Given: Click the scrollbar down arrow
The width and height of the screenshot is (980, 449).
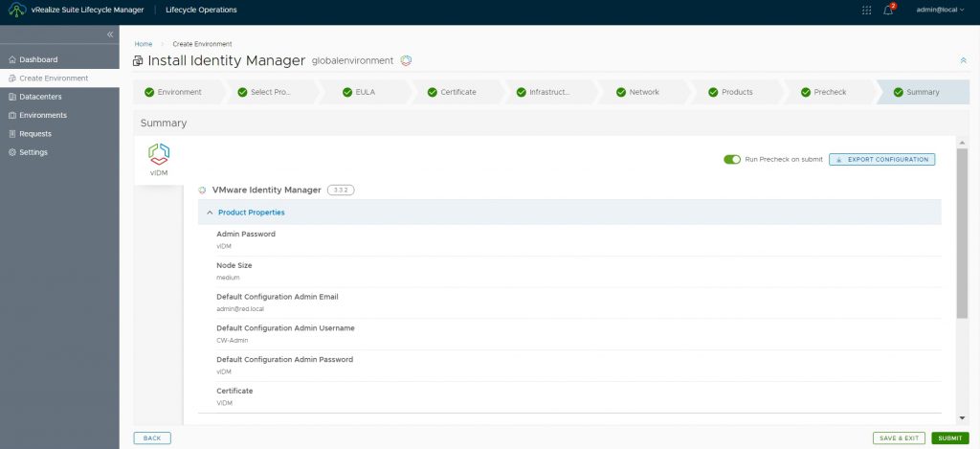Looking at the screenshot, I should tap(962, 418).
